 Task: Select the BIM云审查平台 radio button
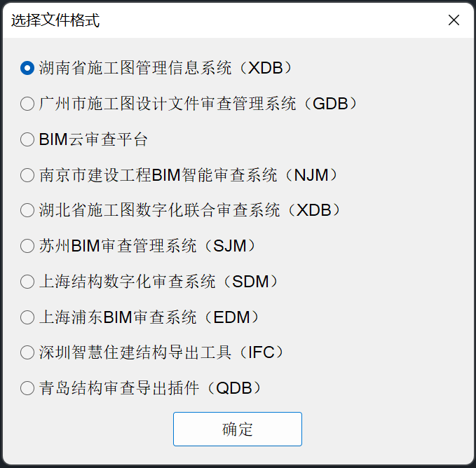[x=27, y=139]
